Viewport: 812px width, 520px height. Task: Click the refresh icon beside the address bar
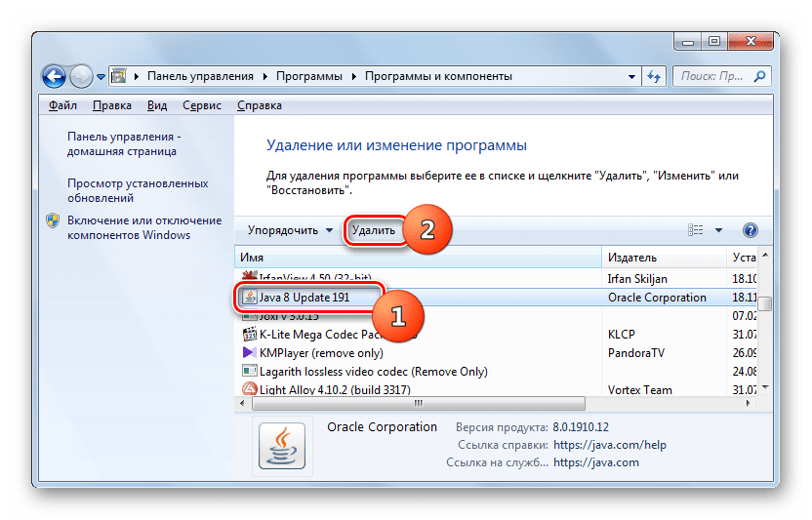(x=652, y=76)
